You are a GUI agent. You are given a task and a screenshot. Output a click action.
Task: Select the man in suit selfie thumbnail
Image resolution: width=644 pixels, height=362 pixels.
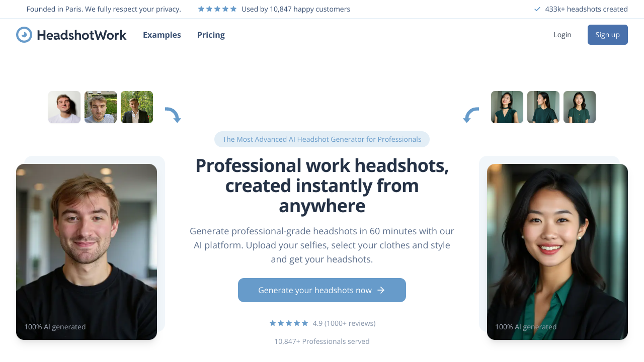(x=137, y=107)
